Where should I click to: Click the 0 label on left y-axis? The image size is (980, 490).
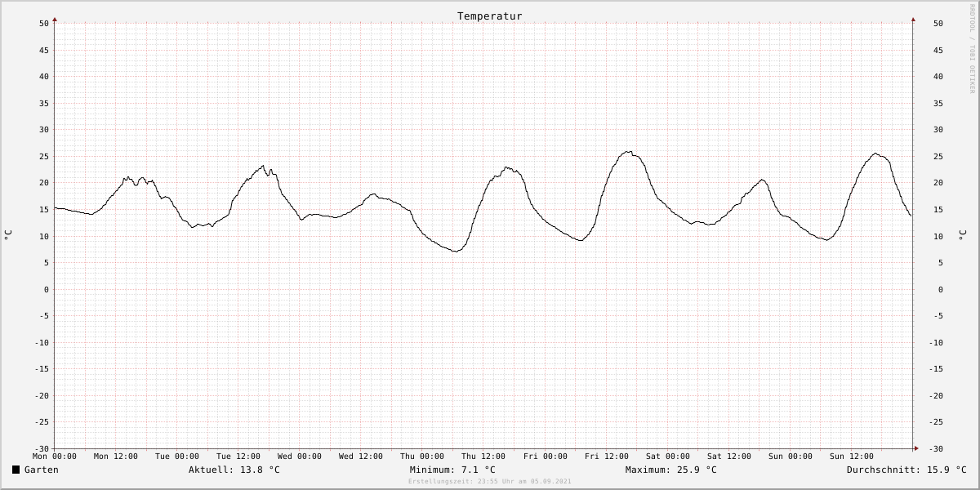click(47, 290)
